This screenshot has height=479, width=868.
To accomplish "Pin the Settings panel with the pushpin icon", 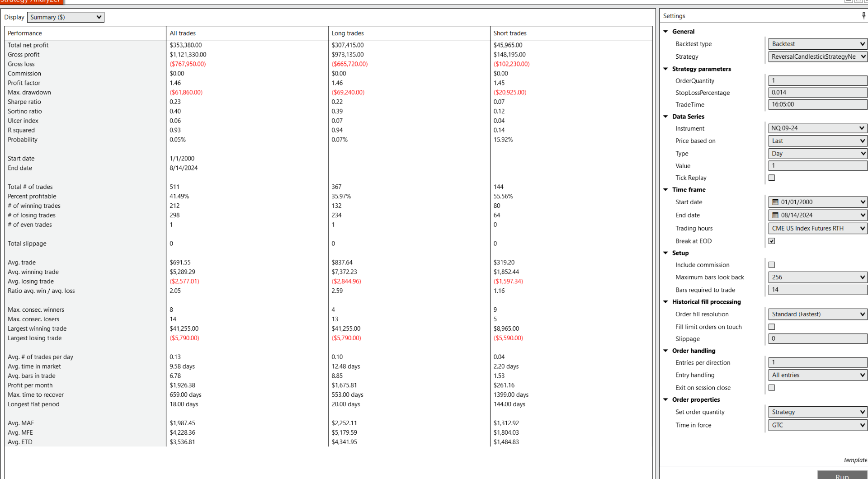I will pyautogui.click(x=864, y=16).
